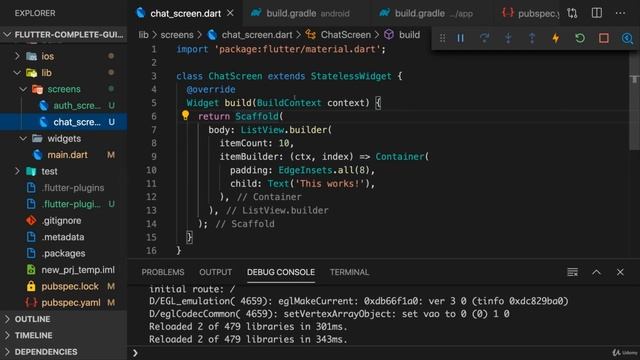Close the bottom panel
This screenshot has width=640, height=360.
pos(620,272)
